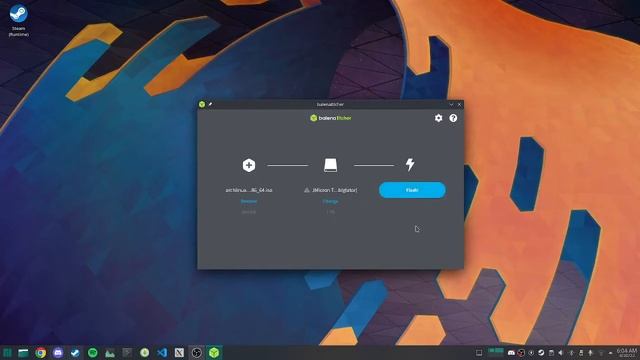Open Steam from taskbar

click(75, 353)
